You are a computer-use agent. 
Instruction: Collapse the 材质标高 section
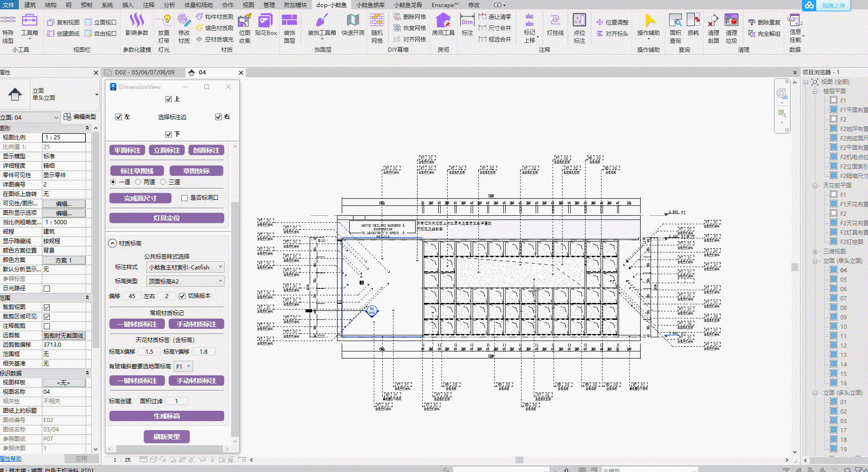pos(113,244)
